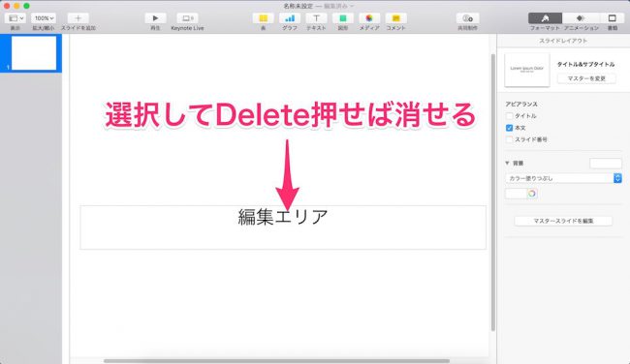This screenshot has height=364, width=630.
Task: Open the document title dropdown 名称未設定
Action: coord(319,6)
